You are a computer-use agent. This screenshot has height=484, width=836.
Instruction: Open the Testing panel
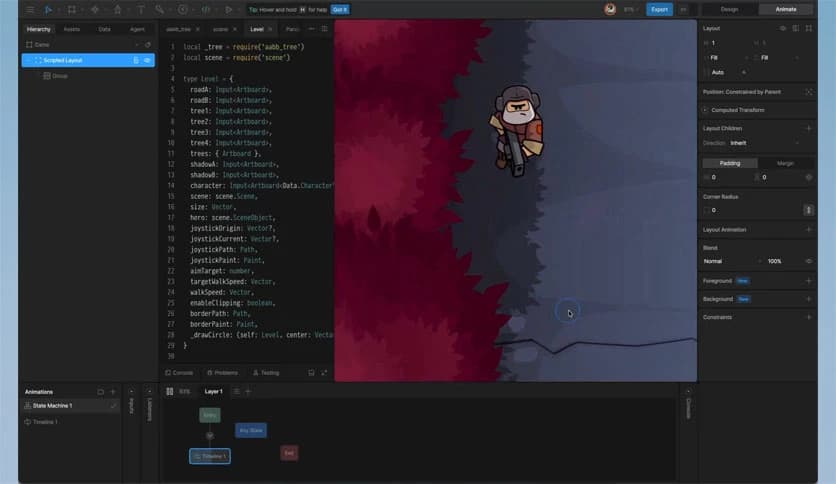pyautogui.click(x=266, y=373)
